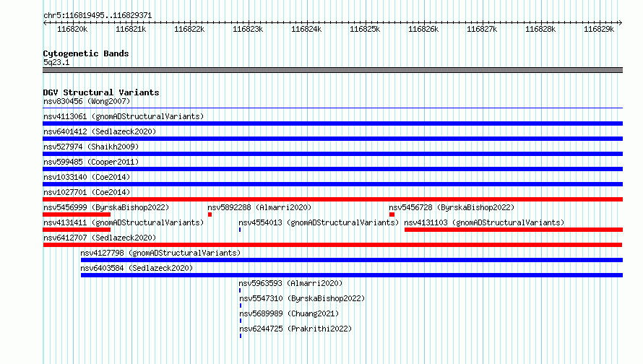
Task: Click the 116828k ruler tick label
Action: pyautogui.click(x=540, y=30)
